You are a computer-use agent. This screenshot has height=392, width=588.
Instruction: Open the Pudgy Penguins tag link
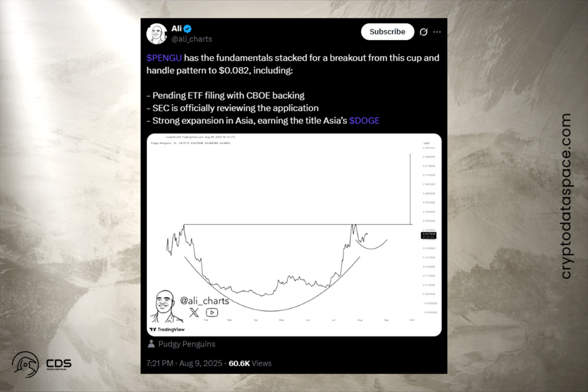187,344
